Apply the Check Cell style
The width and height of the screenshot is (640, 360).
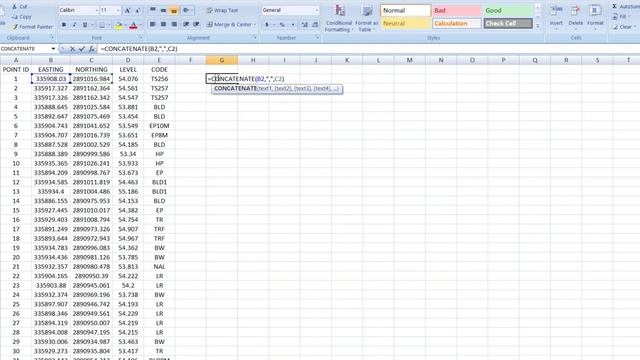(x=508, y=24)
